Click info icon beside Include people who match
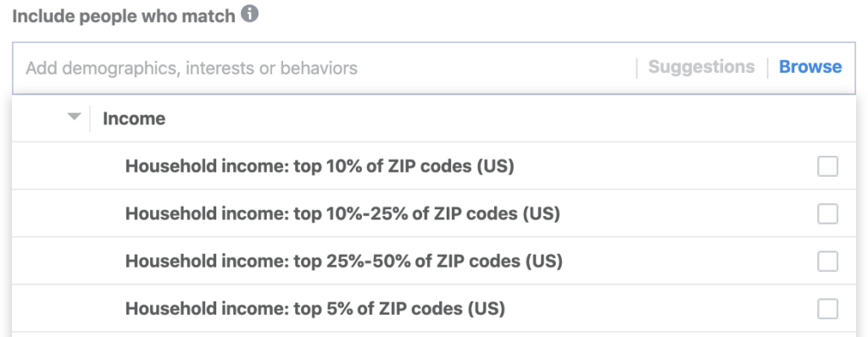868x337 pixels. [x=250, y=14]
